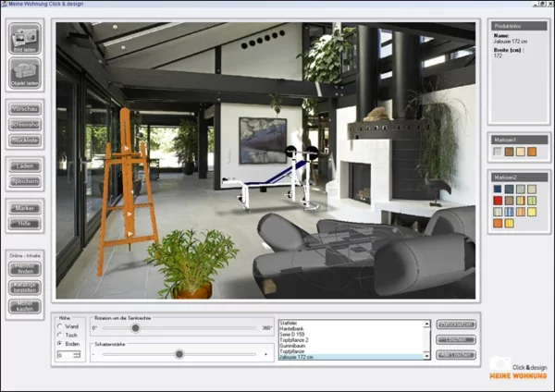The image size is (555, 392).
Task: Pick the red swatch in Markisen2
Action: click(498, 200)
